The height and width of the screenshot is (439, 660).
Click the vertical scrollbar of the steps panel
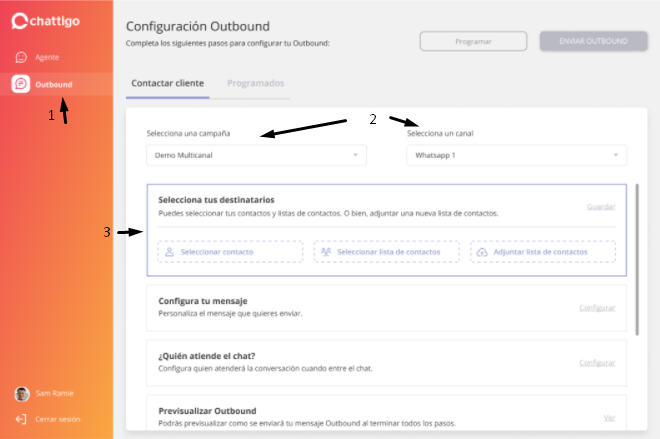tap(637, 260)
